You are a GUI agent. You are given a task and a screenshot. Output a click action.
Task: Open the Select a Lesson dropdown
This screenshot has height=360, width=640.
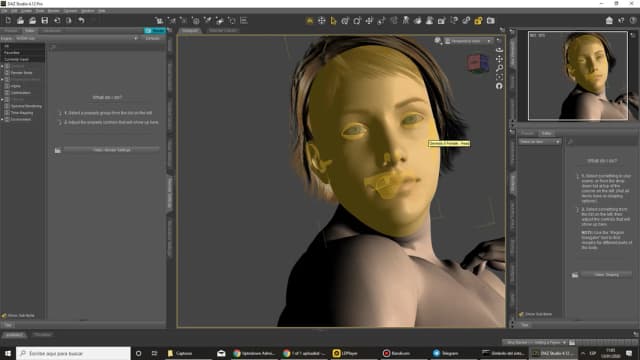tap(536, 342)
